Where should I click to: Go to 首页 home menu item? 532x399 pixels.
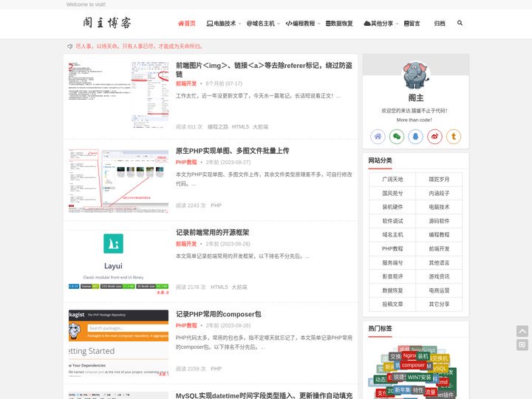187,24
